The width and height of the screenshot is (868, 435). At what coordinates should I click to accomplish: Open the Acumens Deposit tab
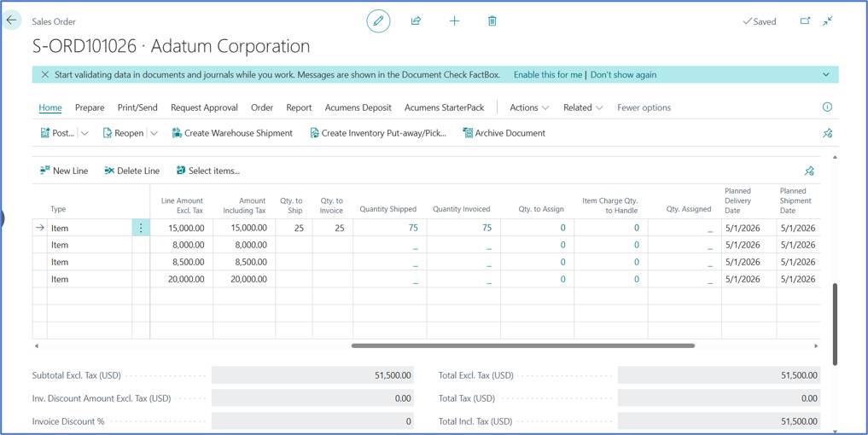click(x=358, y=107)
